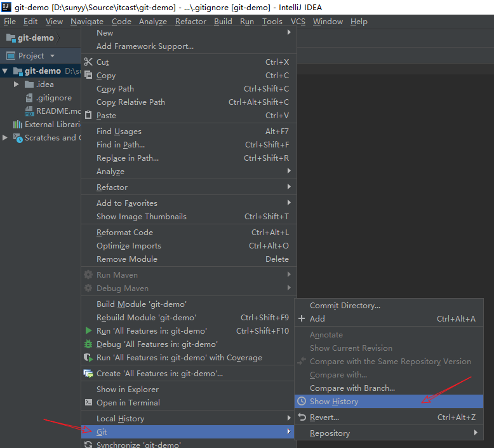Click Reformat Code menu entry

point(124,233)
